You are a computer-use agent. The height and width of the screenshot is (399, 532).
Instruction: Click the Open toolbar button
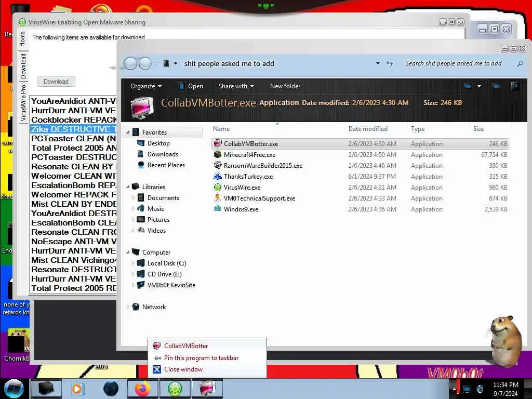[x=191, y=86]
